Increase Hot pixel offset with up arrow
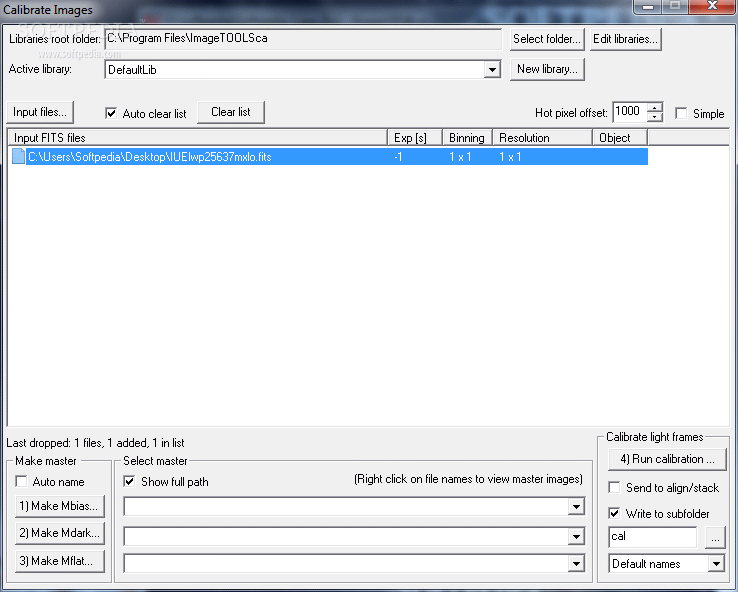 tap(655, 107)
